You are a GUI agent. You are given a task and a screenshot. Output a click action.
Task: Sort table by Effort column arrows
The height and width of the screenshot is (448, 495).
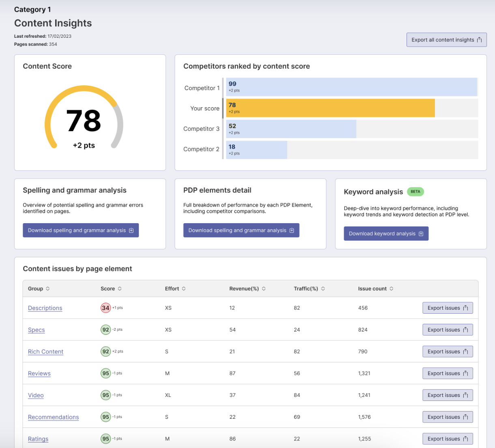(184, 289)
